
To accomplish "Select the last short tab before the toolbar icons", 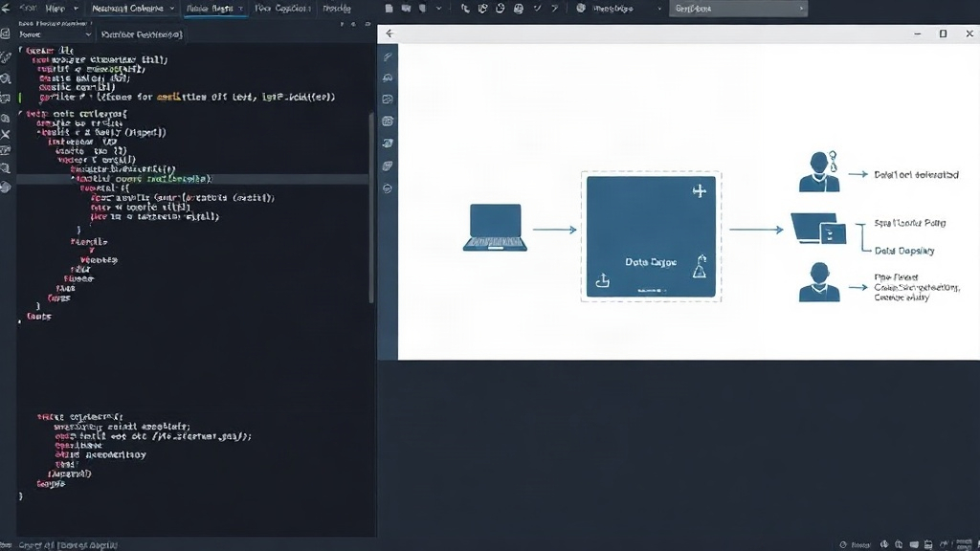I will (x=336, y=8).
